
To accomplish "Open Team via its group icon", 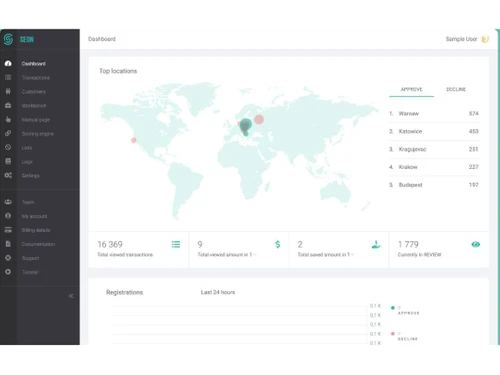I will pyautogui.click(x=8, y=202).
